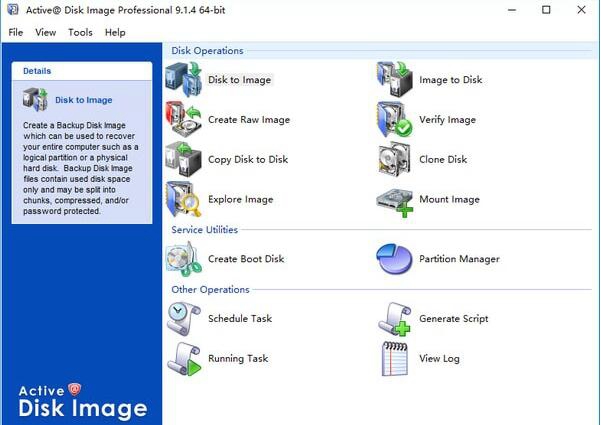Click the Create a Backup Disk Image description

pos(81,168)
